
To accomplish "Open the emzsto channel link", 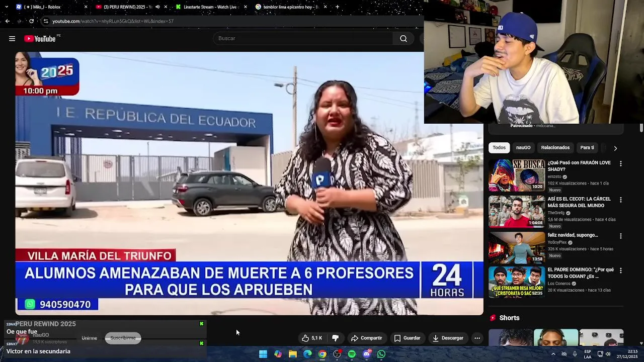I will [x=554, y=177].
